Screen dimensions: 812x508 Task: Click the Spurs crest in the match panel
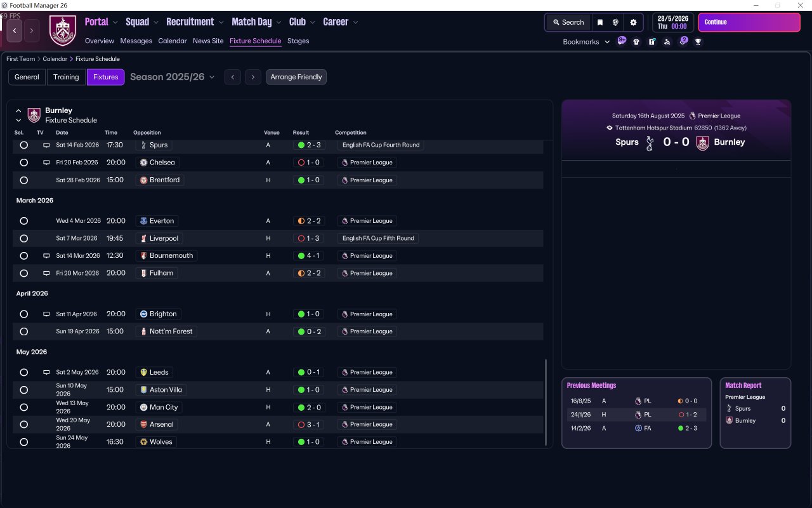pyautogui.click(x=650, y=143)
